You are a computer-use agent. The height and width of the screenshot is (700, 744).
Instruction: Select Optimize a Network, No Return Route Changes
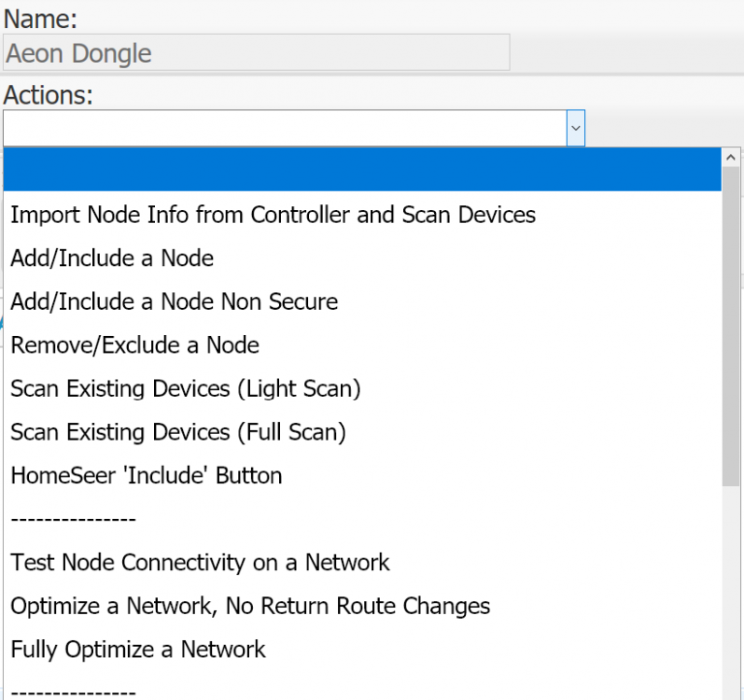[x=250, y=606]
